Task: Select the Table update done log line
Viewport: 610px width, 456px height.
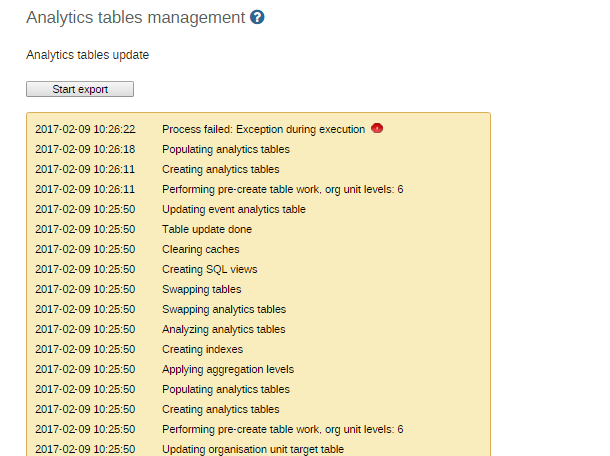Action: coord(207,229)
